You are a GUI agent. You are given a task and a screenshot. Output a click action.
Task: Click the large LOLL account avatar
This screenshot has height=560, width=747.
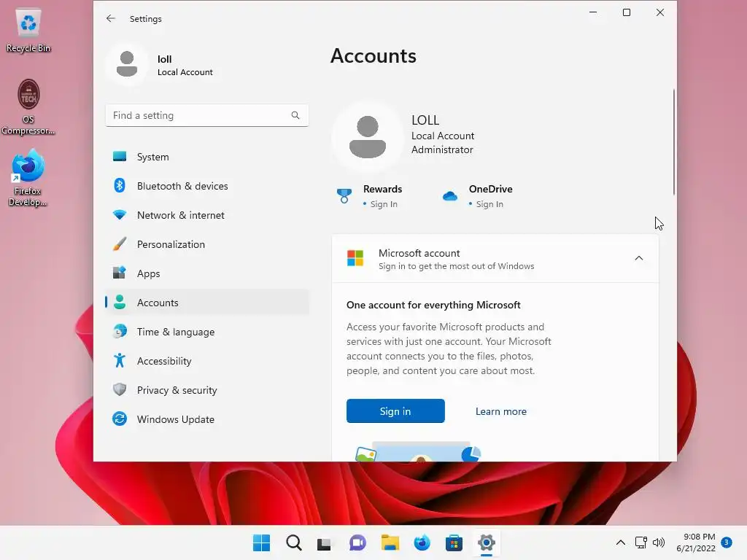368,136
